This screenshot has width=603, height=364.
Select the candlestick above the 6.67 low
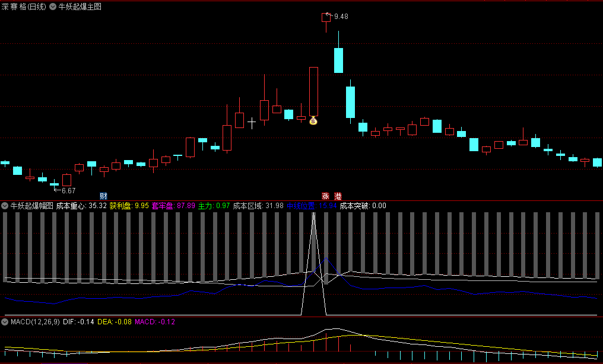tap(54, 184)
